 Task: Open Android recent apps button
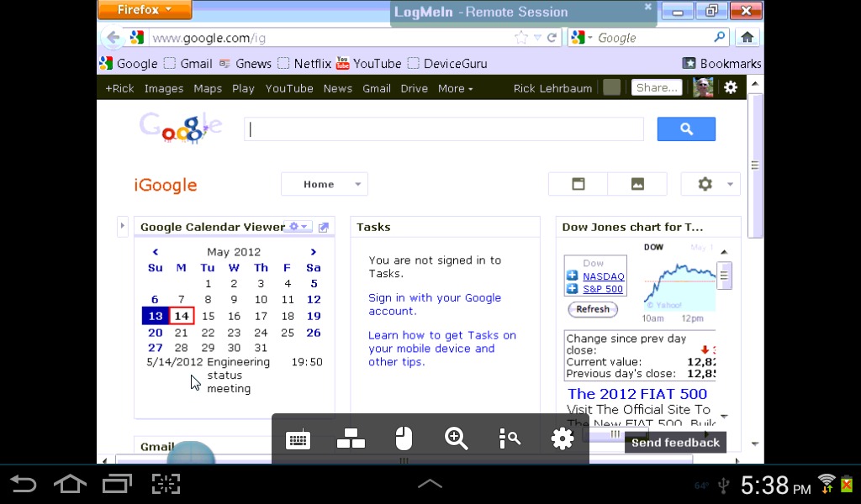coord(117,484)
